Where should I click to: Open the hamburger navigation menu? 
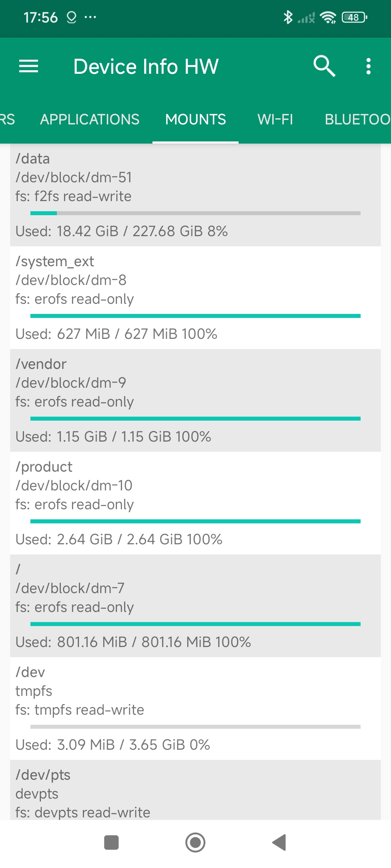click(29, 66)
